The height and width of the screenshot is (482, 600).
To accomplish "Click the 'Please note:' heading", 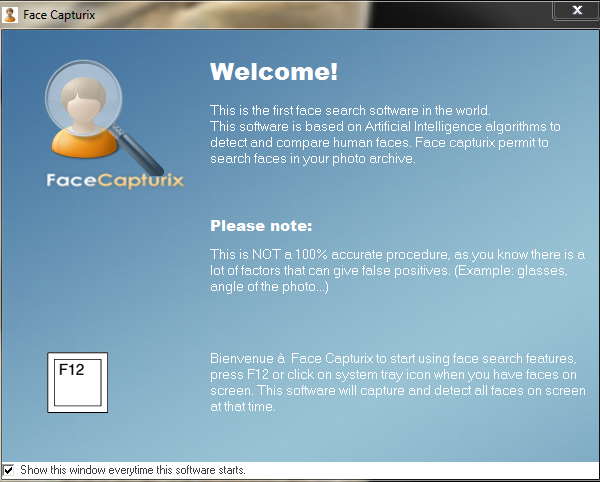I will pos(261,226).
